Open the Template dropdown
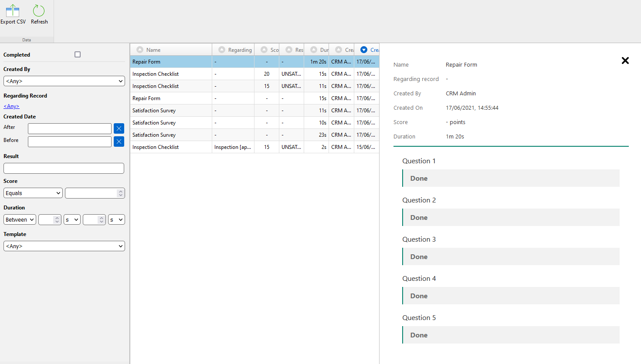The width and height of the screenshot is (641, 364). coord(64,246)
